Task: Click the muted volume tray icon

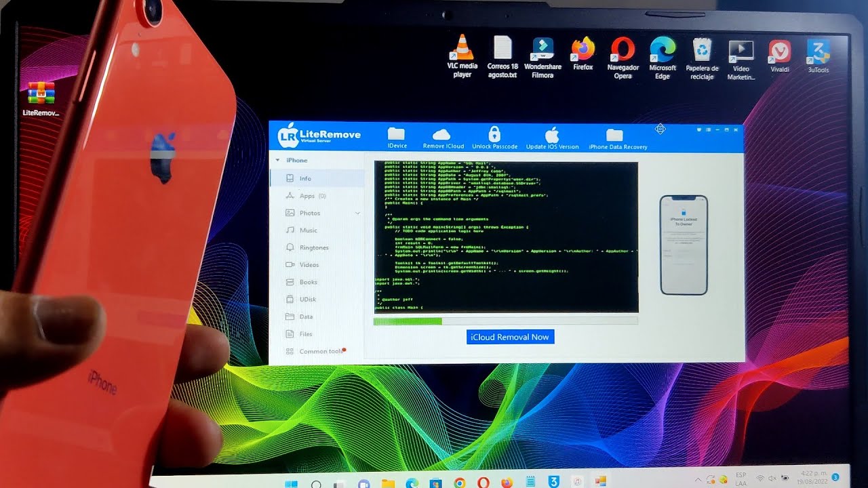Action: 772,479
